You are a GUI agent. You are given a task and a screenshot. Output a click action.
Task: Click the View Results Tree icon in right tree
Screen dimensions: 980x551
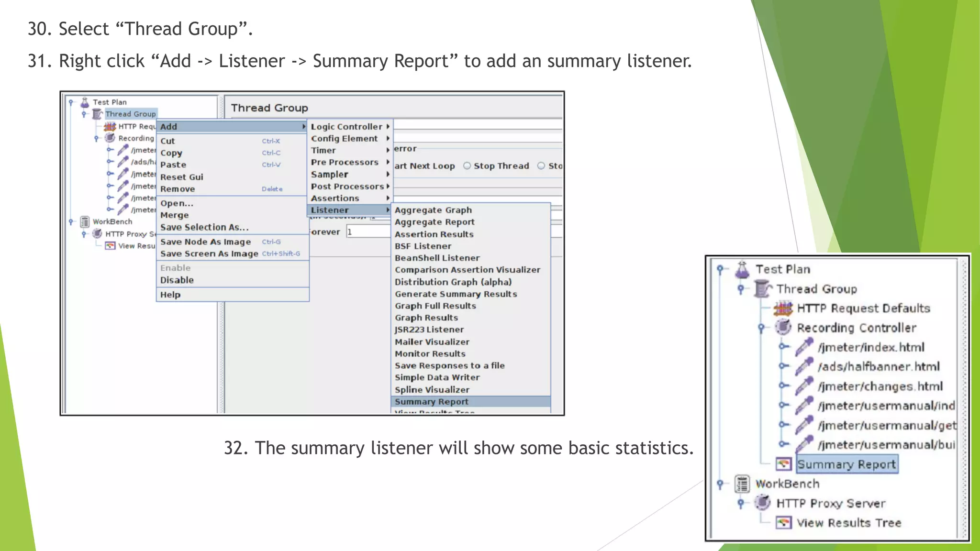pyautogui.click(x=783, y=523)
